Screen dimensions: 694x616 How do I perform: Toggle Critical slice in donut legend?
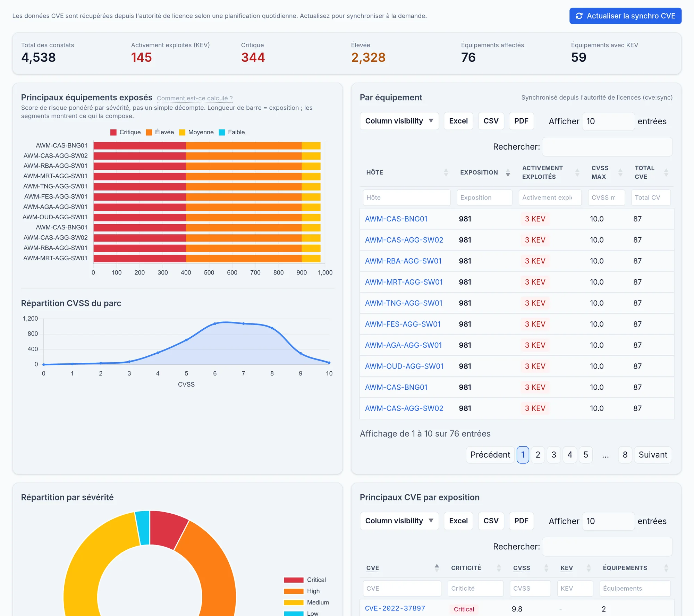pos(305,580)
